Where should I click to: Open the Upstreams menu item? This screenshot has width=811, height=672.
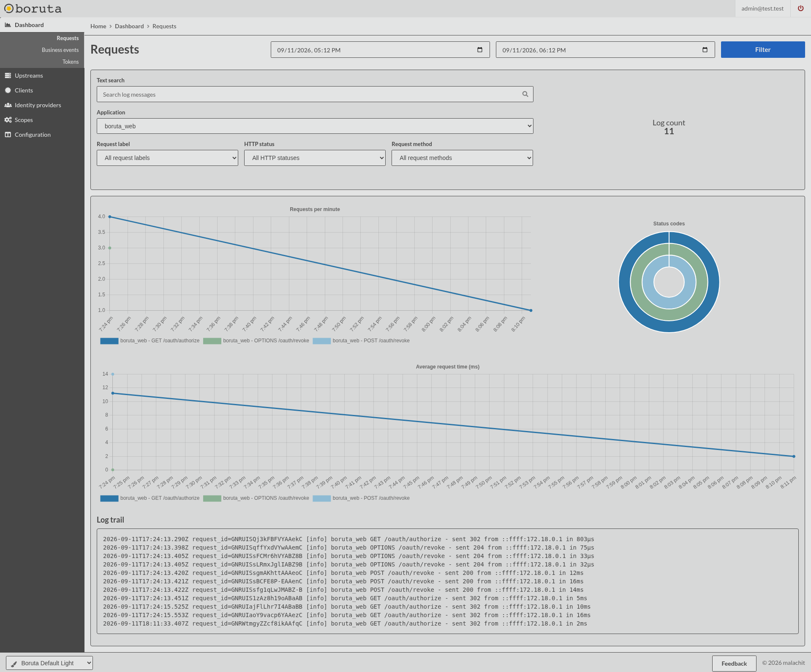tap(29, 76)
